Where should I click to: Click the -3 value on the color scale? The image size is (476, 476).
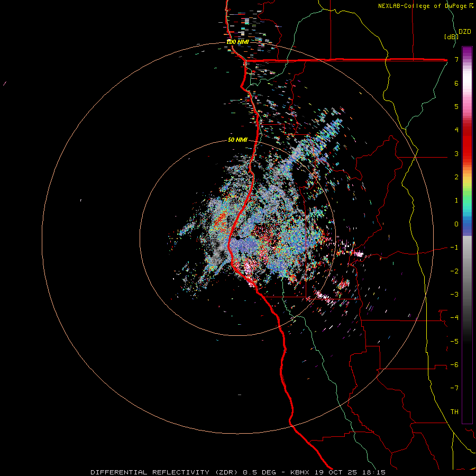coord(454,294)
